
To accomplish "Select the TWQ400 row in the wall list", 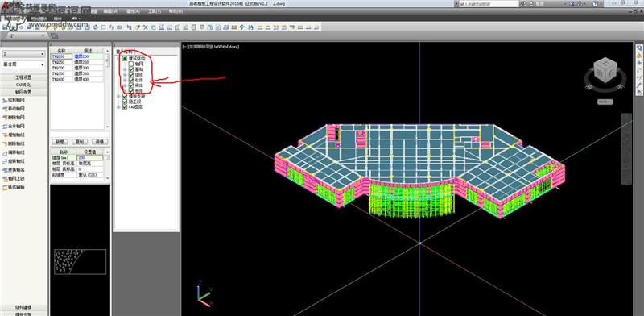I will pyautogui.click(x=76, y=80).
